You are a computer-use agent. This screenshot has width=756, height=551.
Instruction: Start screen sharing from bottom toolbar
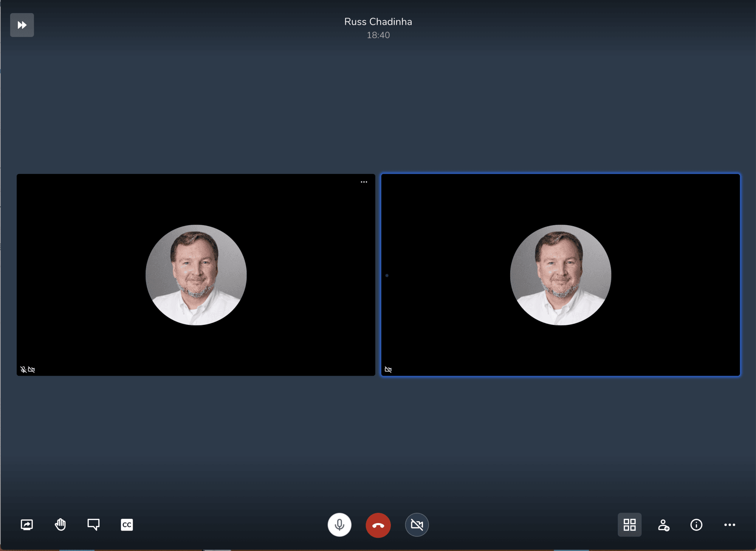27,525
